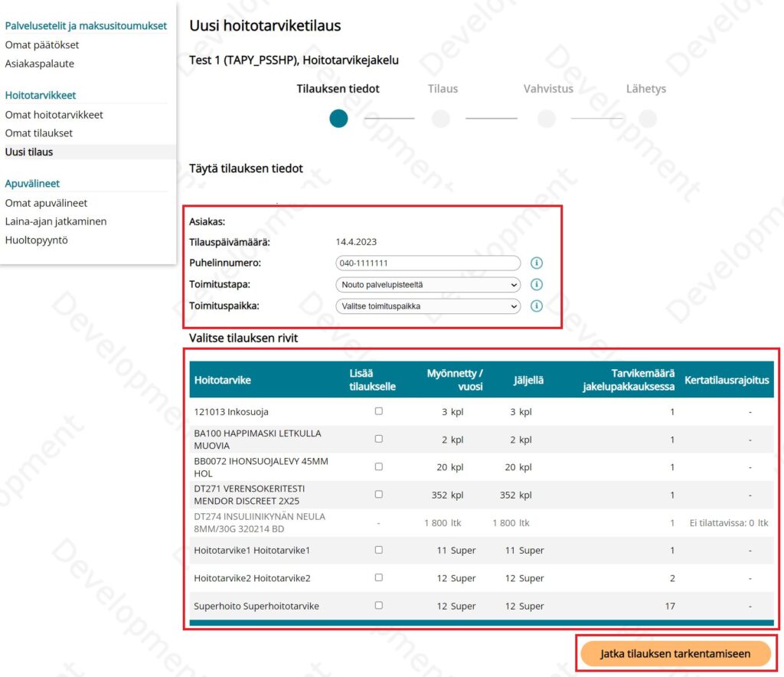Click the Vahvistus step circle
This screenshot has height=677, width=784.
pos(547,119)
